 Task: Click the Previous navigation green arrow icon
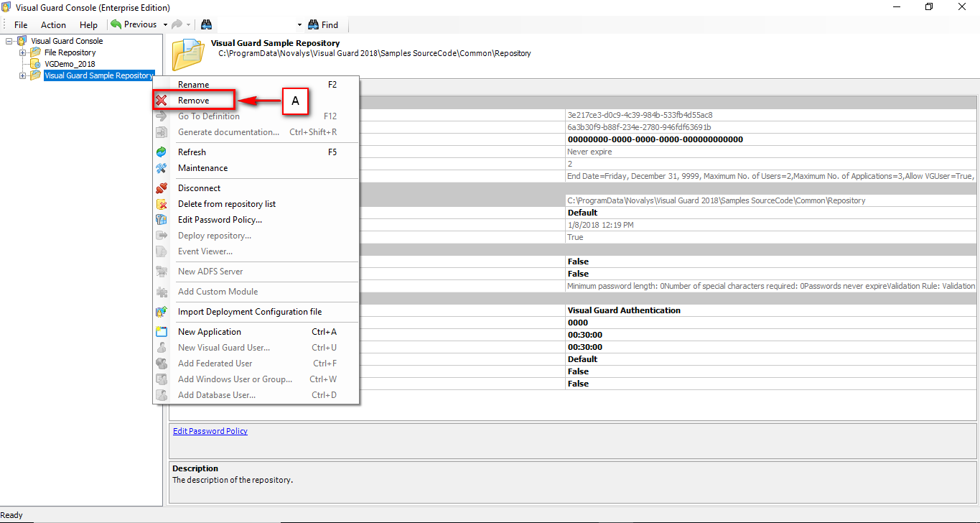116,24
